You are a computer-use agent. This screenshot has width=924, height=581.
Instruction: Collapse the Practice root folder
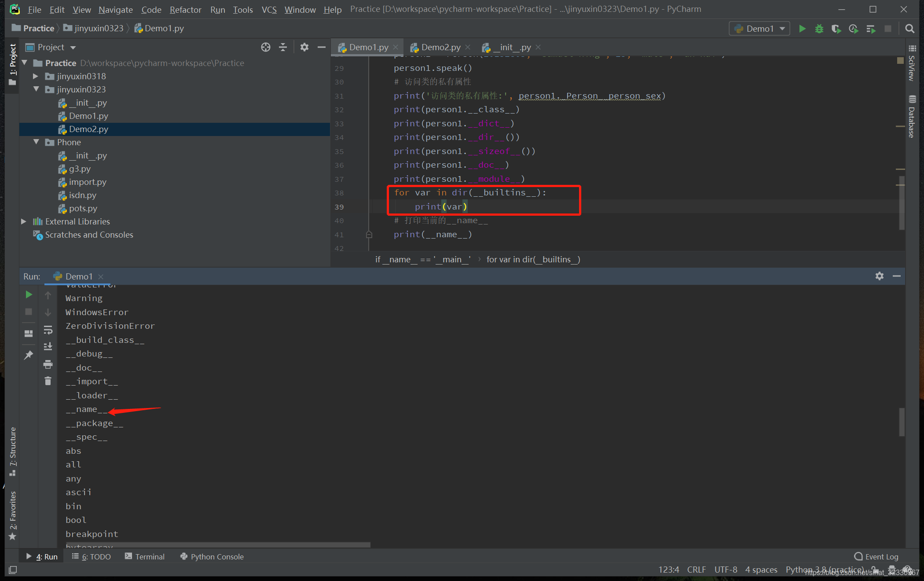click(x=25, y=63)
